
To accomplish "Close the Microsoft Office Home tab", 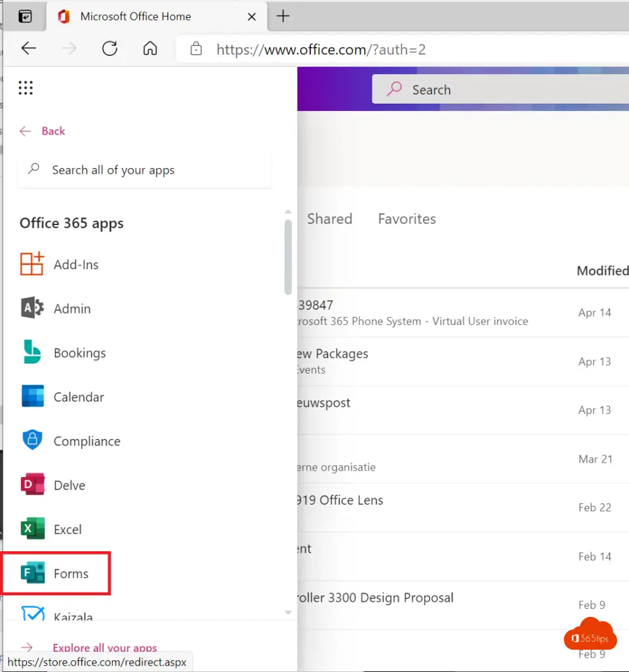I will 252,16.
